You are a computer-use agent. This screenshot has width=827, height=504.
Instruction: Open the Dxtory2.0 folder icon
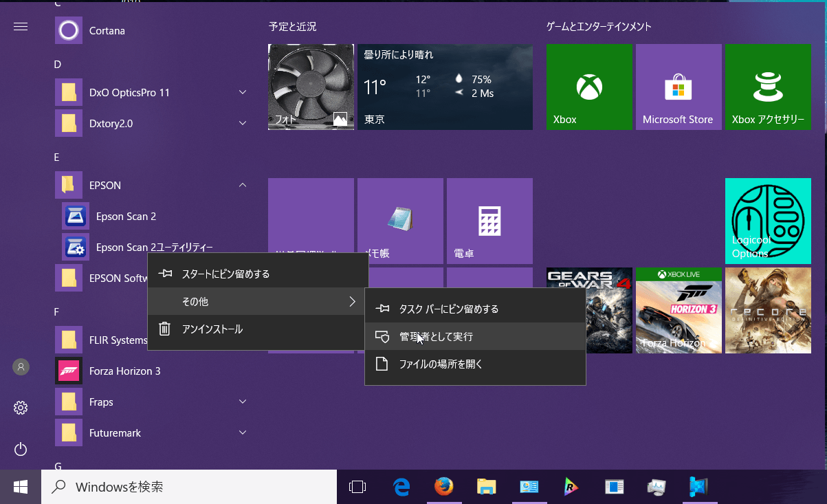69,123
